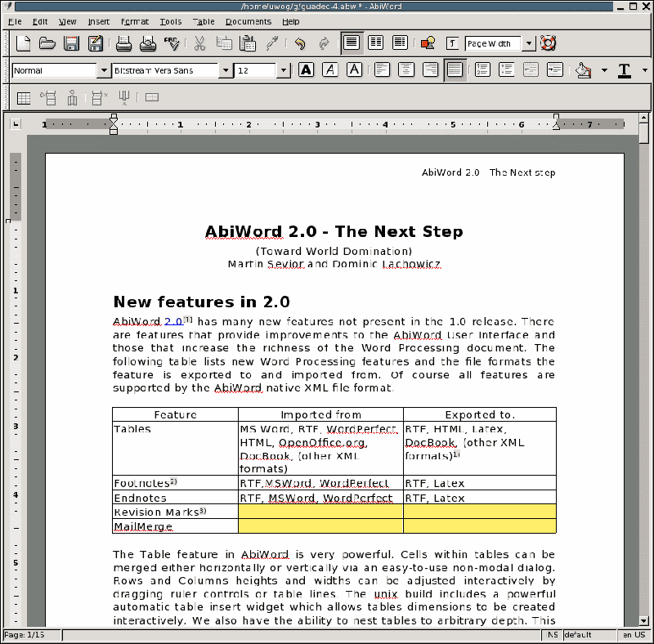This screenshot has height=644, width=654.
Task: Expand the Page Width zoom dropdown
Action: (x=529, y=43)
